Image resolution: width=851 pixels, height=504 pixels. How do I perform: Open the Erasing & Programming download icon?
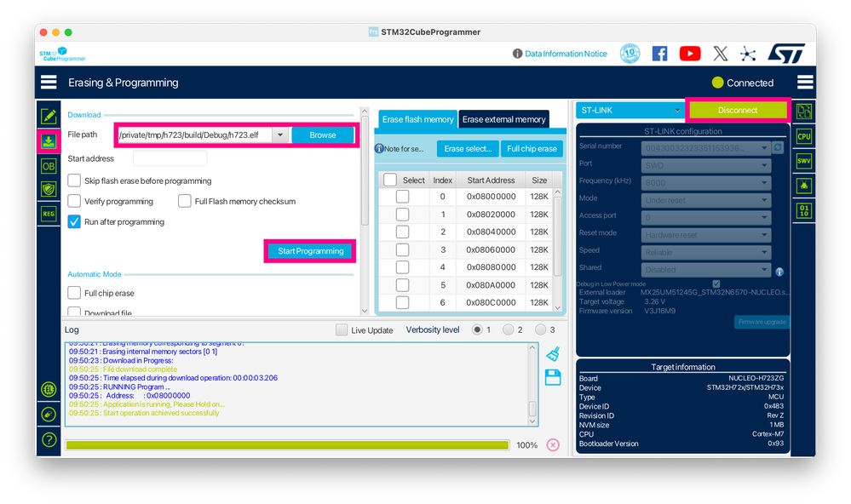[x=49, y=141]
